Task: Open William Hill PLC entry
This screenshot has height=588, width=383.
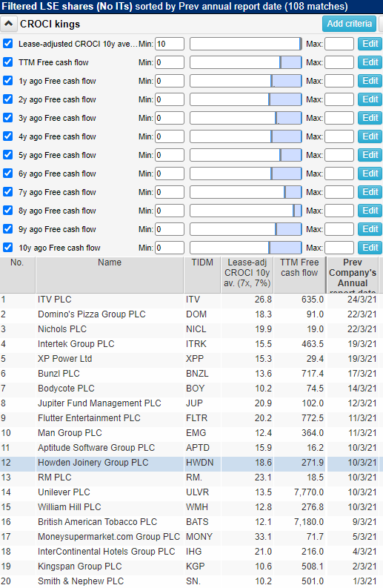Action: (x=190, y=507)
